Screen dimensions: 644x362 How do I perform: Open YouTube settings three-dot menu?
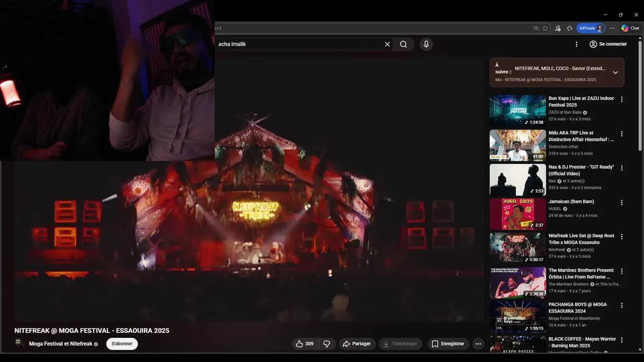pos(577,44)
